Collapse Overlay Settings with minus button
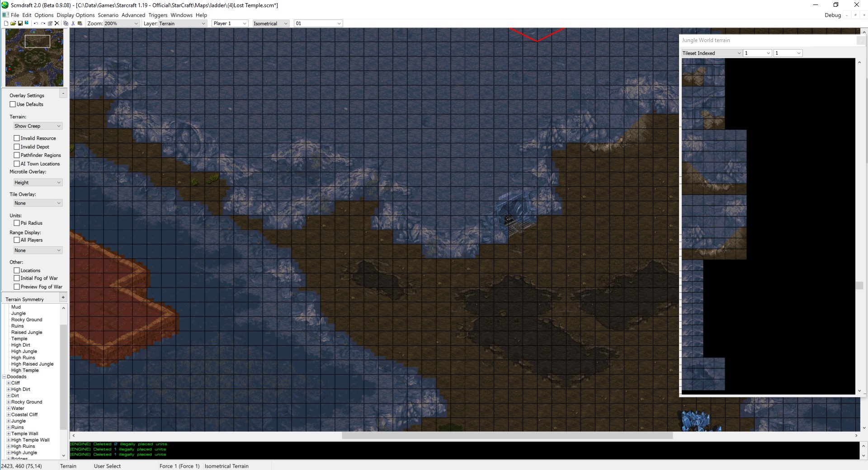868x470 pixels. (x=63, y=93)
